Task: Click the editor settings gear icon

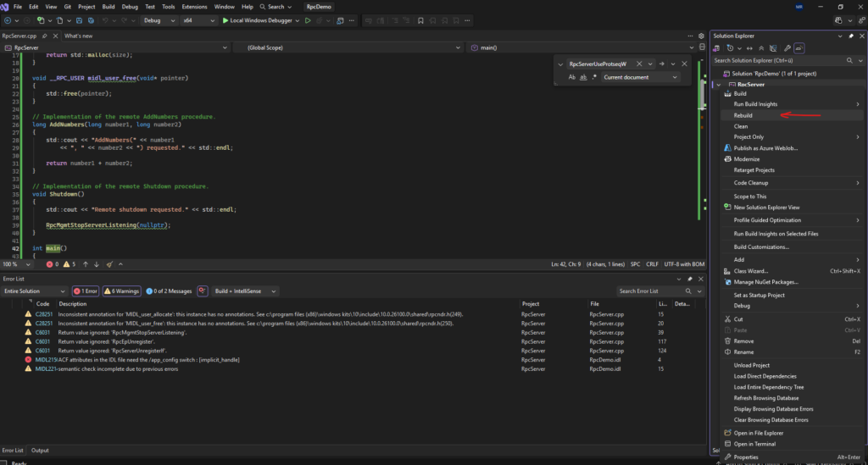Action: pos(701,36)
